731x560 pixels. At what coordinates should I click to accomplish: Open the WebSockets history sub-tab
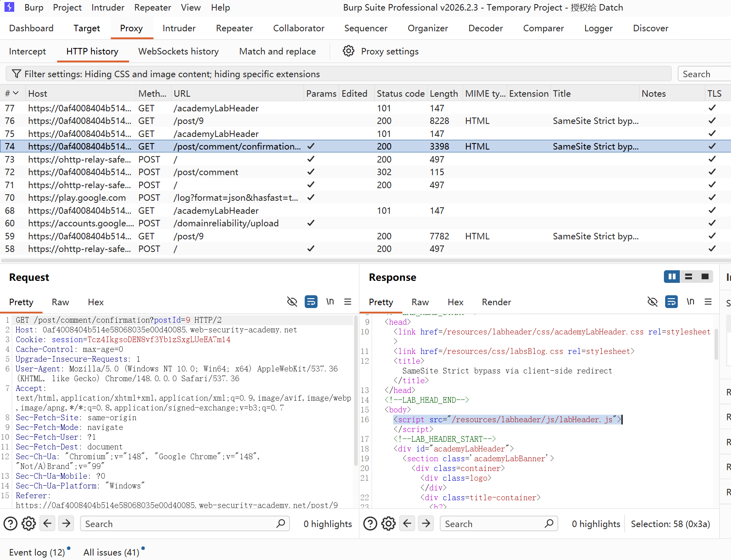pos(178,51)
